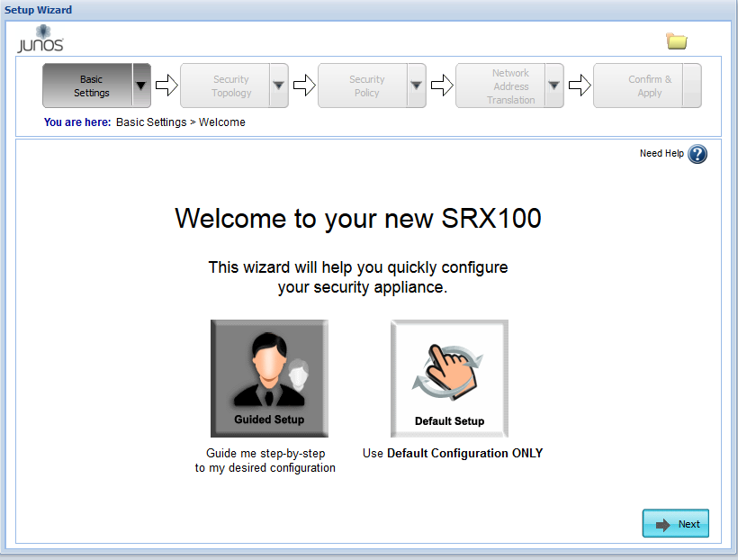Image resolution: width=738 pixels, height=560 pixels.
Task: Expand the Network Address Translation dropdown arrow
Action: point(554,86)
